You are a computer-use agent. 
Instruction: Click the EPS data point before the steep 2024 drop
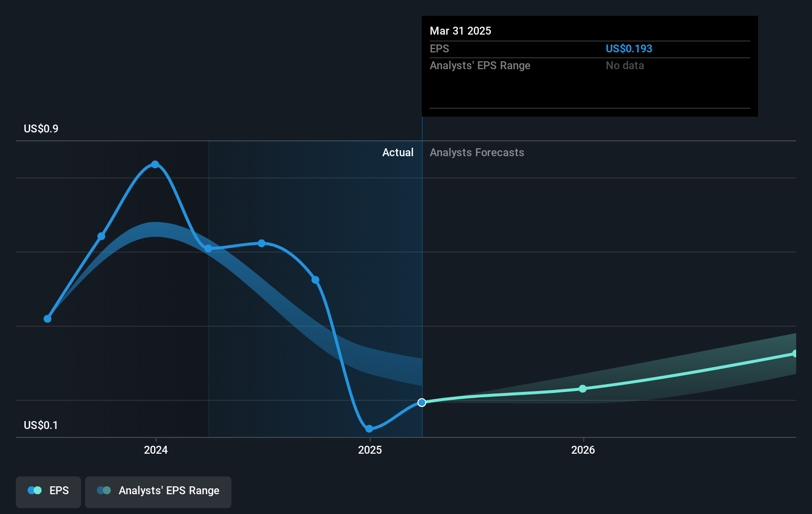tap(316, 280)
